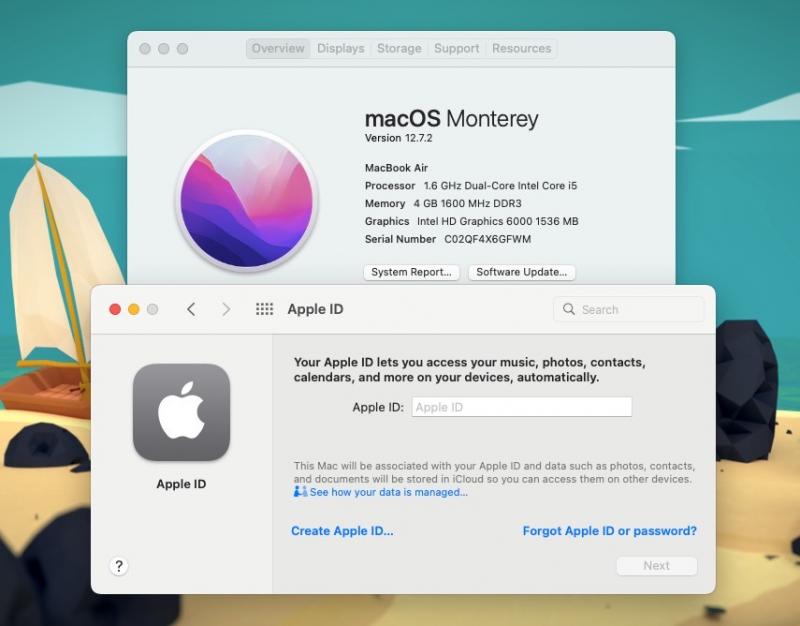
Task: Open the Create Apple ID link
Action: [342, 531]
